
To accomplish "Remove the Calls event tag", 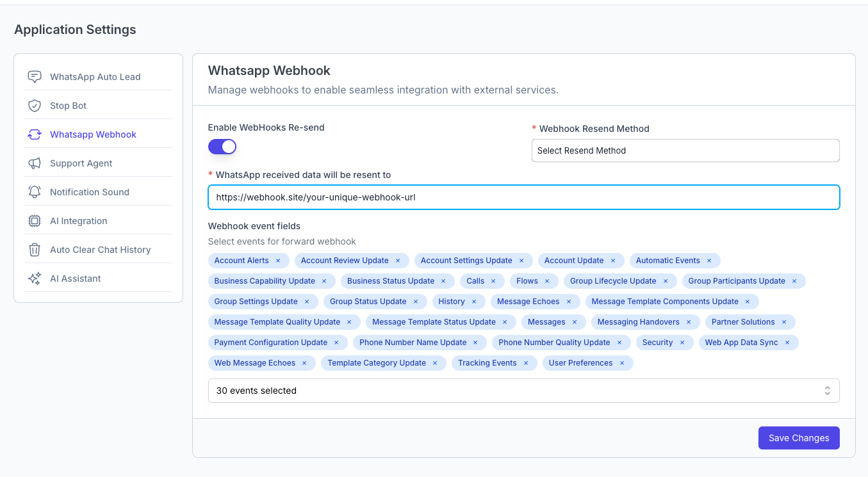I will [493, 281].
